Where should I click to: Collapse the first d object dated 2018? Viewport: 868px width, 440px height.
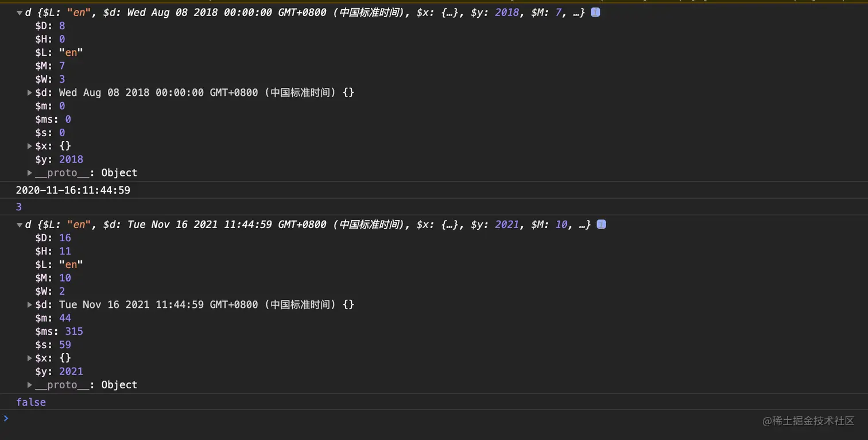[x=20, y=12]
